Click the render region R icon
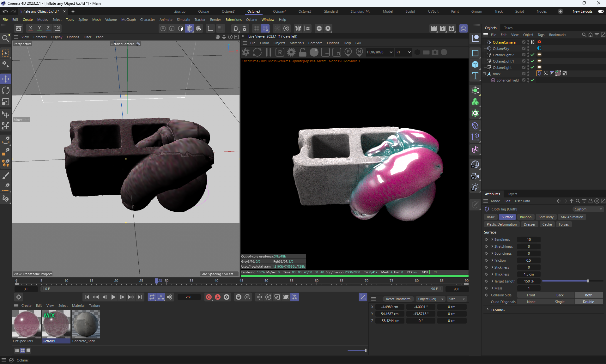Screen dimensions: 606x364 coord(280,52)
